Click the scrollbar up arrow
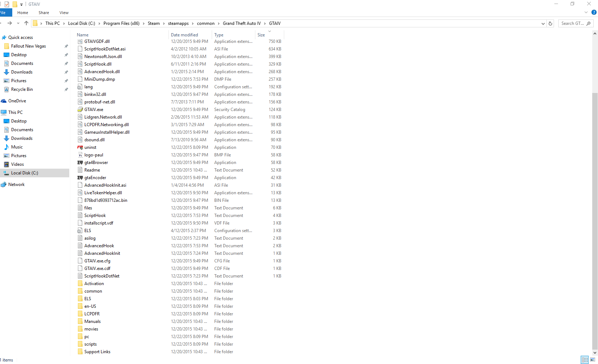The image size is (598, 364). [595, 34]
